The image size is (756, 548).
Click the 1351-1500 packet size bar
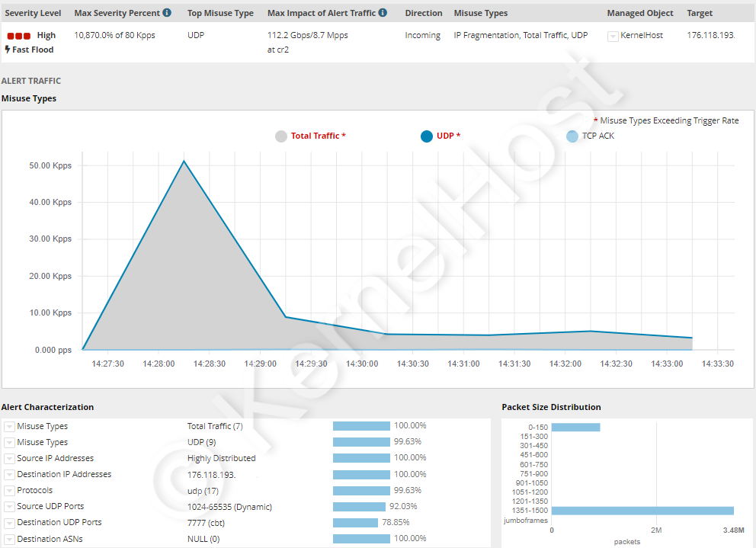[x=642, y=511]
